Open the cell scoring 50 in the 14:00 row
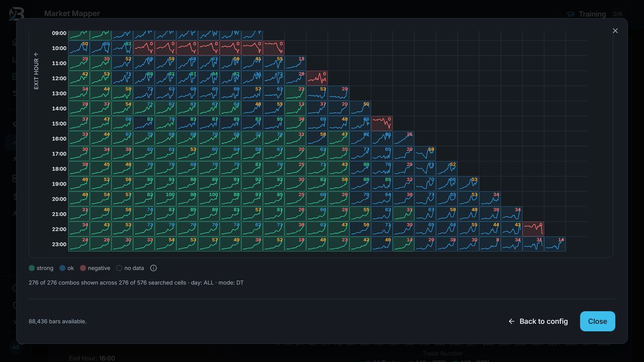 [360, 108]
